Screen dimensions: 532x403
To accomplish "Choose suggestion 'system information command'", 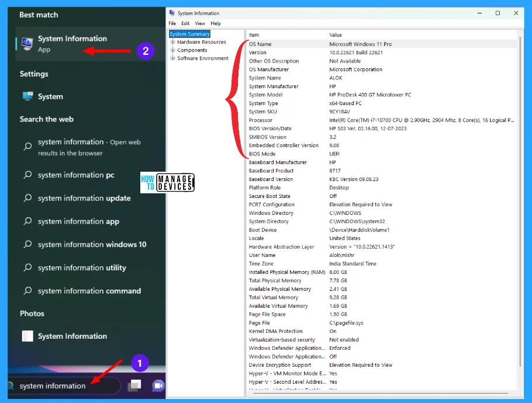I will (89, 291).
